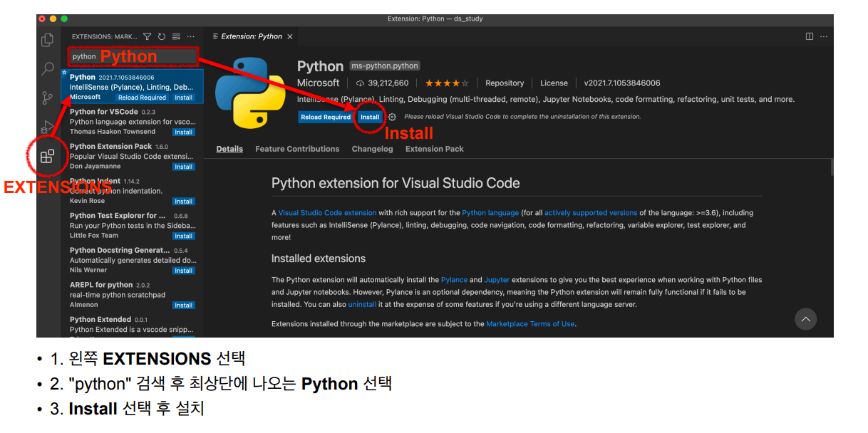Click the split editor icon
The height and width of the screenshot is (433, 868).
click(810, 36)
